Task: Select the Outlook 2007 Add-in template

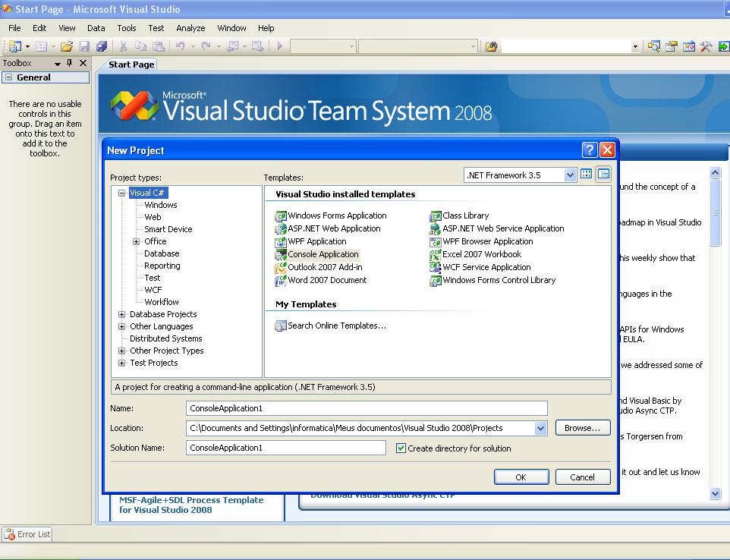Action: [x=319, y=267]
